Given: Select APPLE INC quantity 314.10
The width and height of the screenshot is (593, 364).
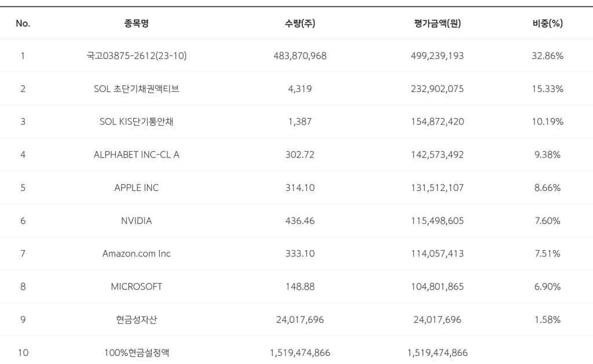Looking at the screenshot, I should pyautogui.click(x=300, y=188).
